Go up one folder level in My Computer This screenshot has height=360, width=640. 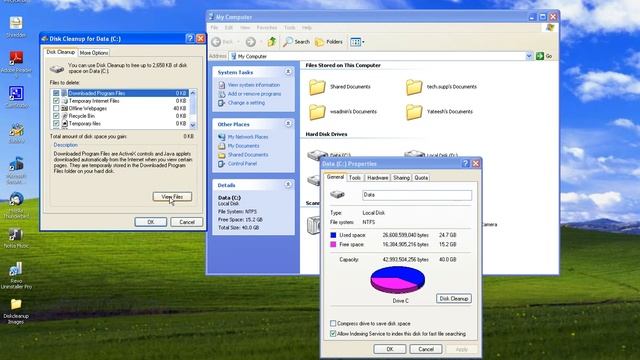click(x=272, y=42)
